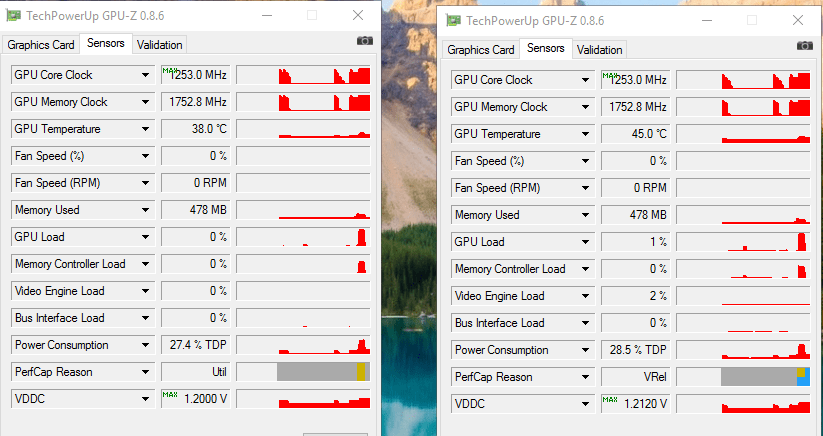Click 1752.8 MHz memory clock value in right window
Screen dimensions: 823x436
[636, 107]
